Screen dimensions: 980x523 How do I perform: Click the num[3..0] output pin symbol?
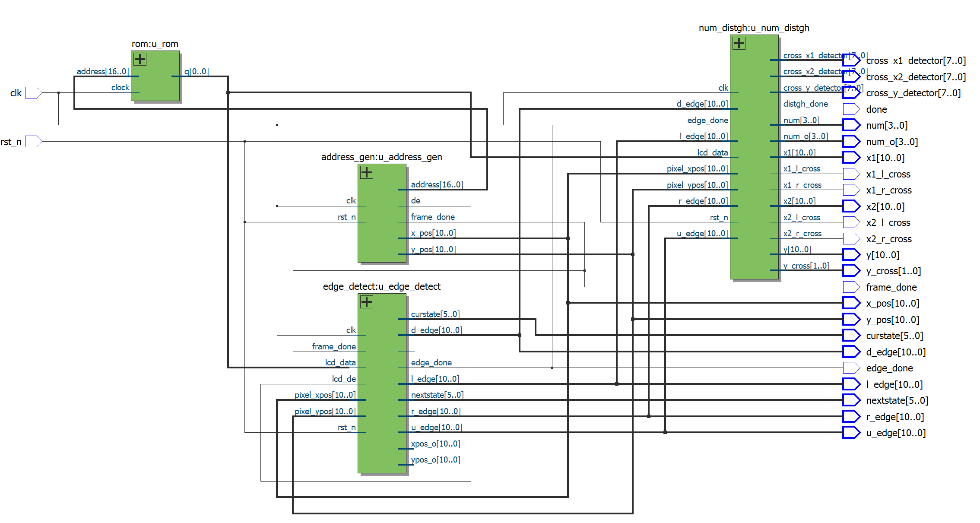click(851, 125)
